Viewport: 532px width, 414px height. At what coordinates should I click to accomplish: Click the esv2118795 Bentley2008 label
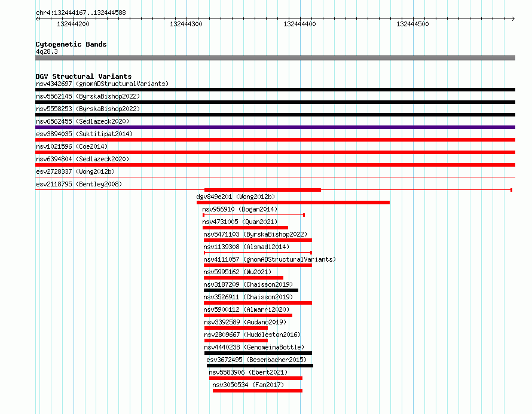tap(79, 184)
